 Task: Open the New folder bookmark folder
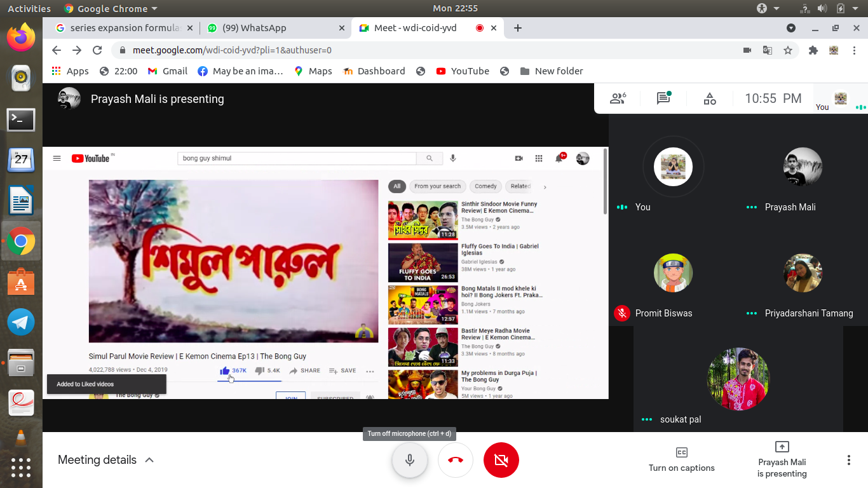(x=552, y=71)
